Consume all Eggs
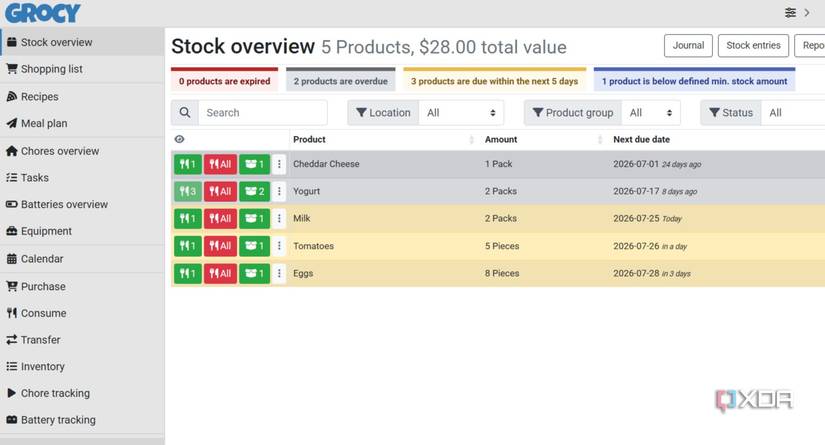Viewport: 825px width, 445px height. pos(220,273)
